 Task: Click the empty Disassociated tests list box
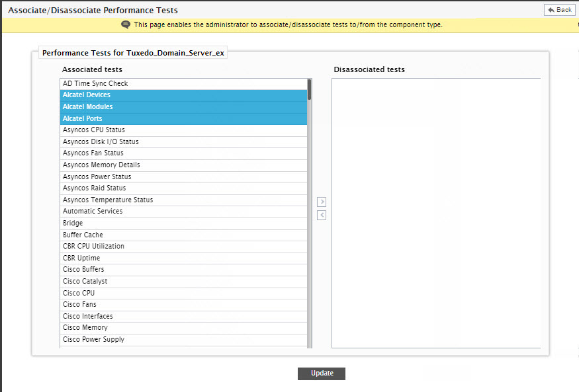tap(436, 213)
